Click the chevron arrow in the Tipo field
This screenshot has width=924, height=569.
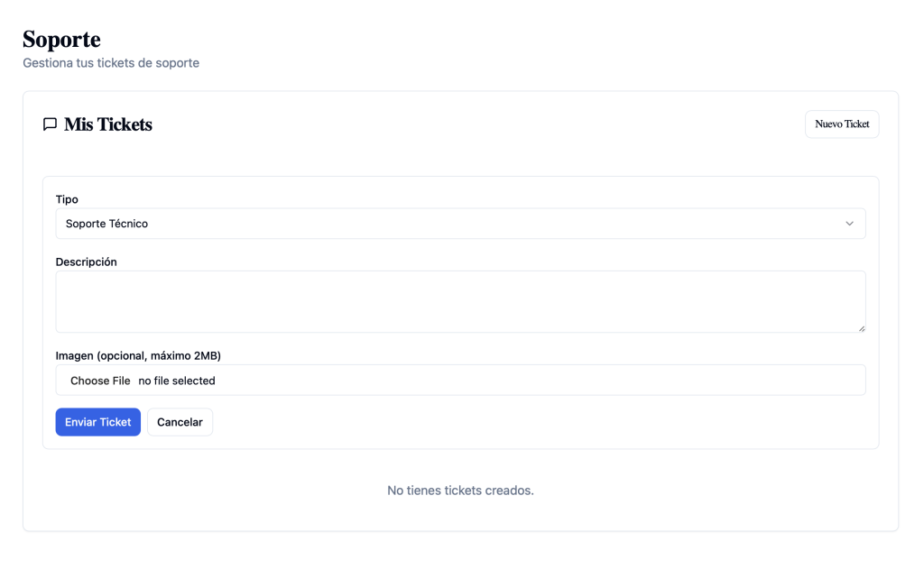[849, 224]
